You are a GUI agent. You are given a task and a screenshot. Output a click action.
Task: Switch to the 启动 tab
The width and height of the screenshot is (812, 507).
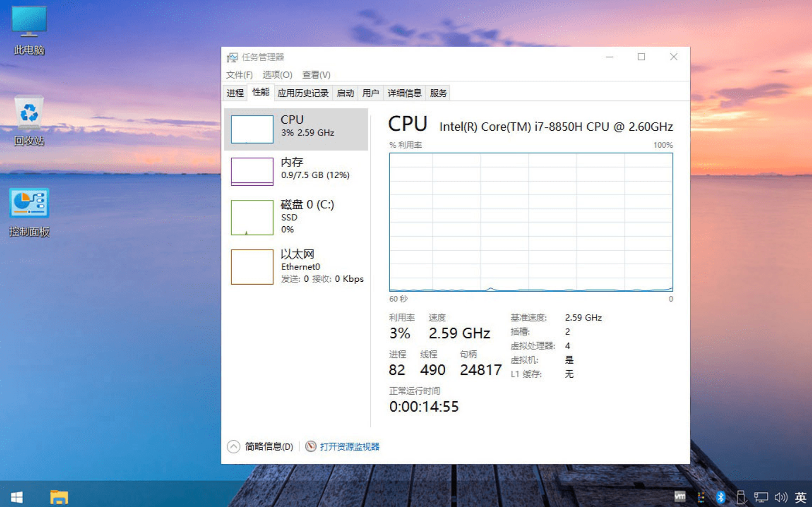coord(345,93)
